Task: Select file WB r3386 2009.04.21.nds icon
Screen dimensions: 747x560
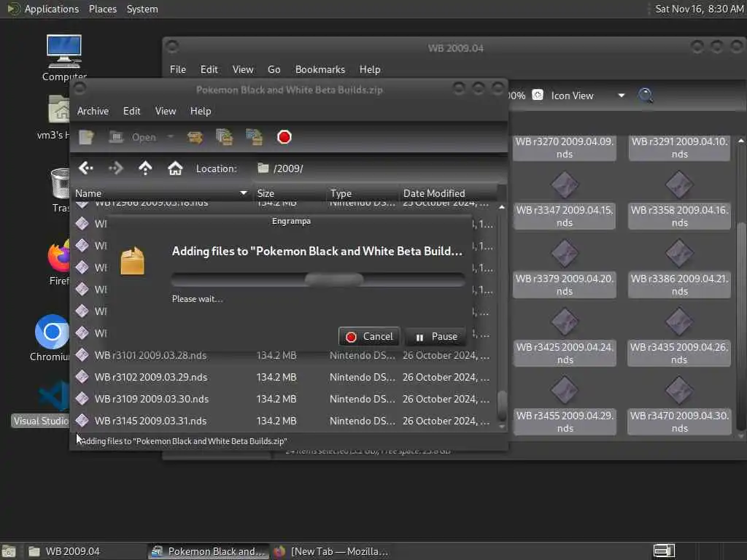Action: pyautogui.click(x=679, y=253)
